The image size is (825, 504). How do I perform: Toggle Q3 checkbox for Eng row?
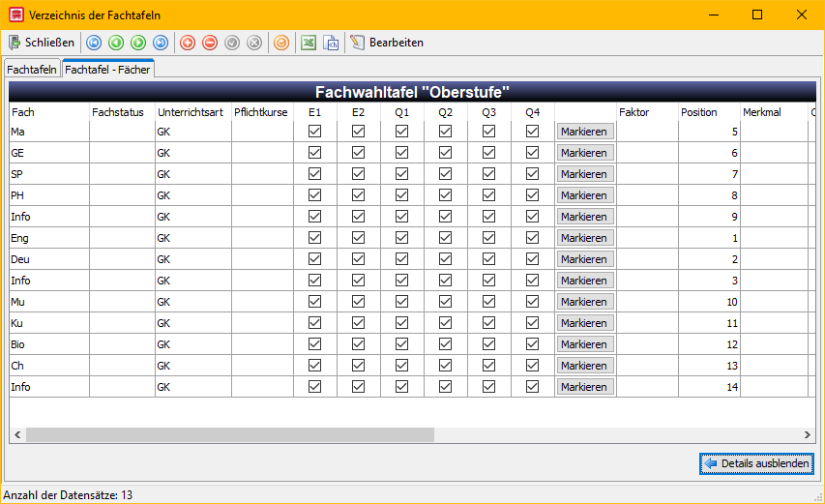pos(488,237)
